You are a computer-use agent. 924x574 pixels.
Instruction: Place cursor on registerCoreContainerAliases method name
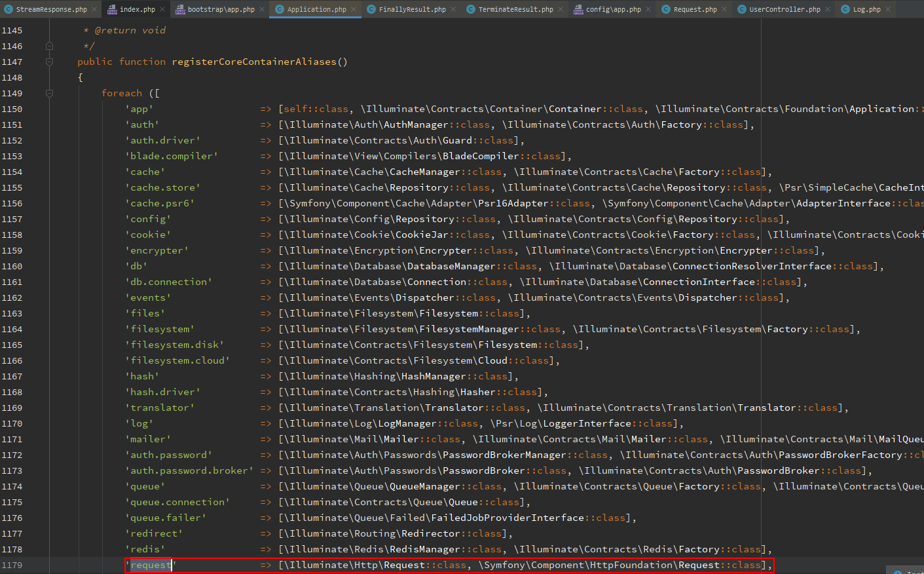click(253, 62)
